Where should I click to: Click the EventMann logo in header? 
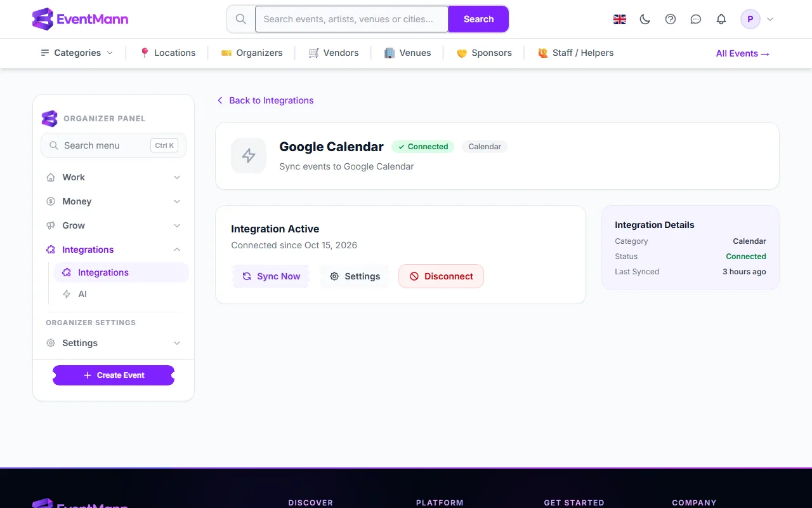[x=80, y=19]
